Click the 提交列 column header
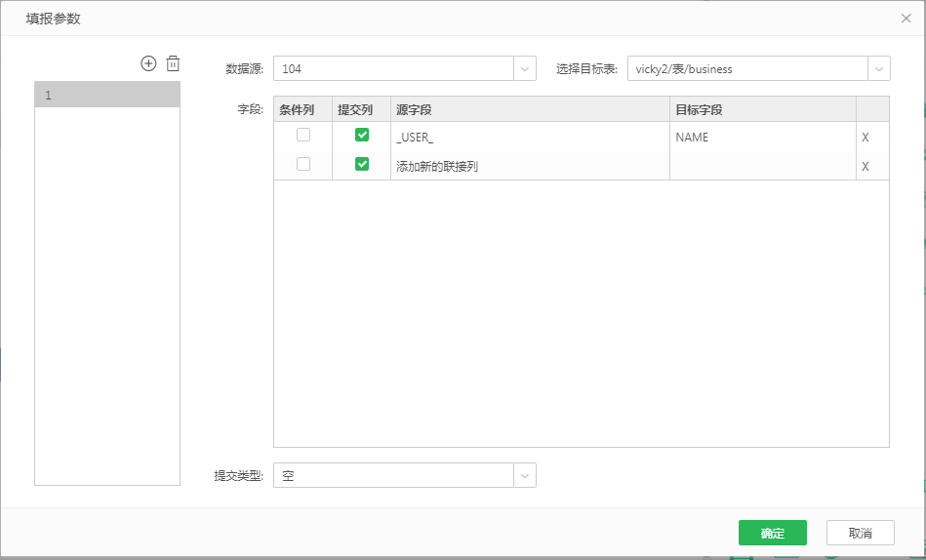This screenshot has width=926, height=560. [x=361, y=109]
